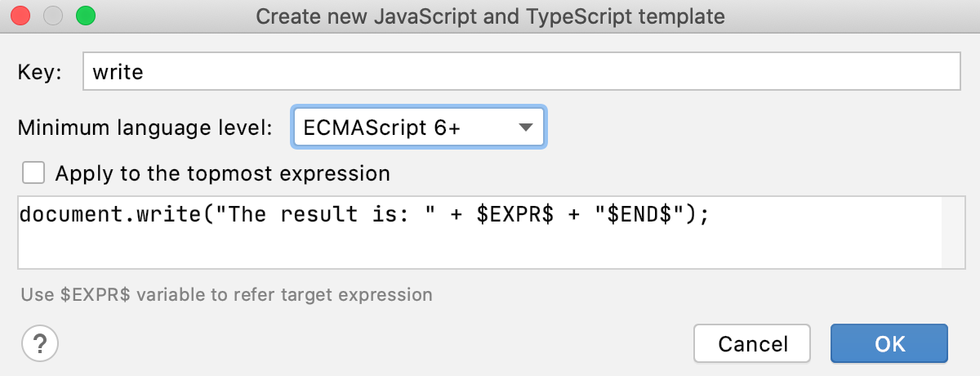The image size is (980, 376).
Task: Toggle via the 'Apply to the topmost expression' label
Action: pos(222,173)
